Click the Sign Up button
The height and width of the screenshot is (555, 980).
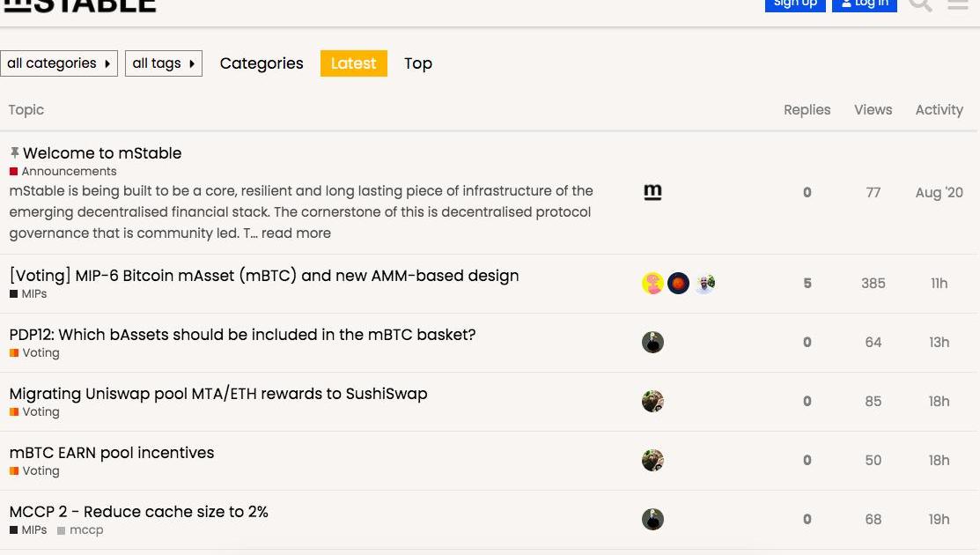[x=795, y=4]
